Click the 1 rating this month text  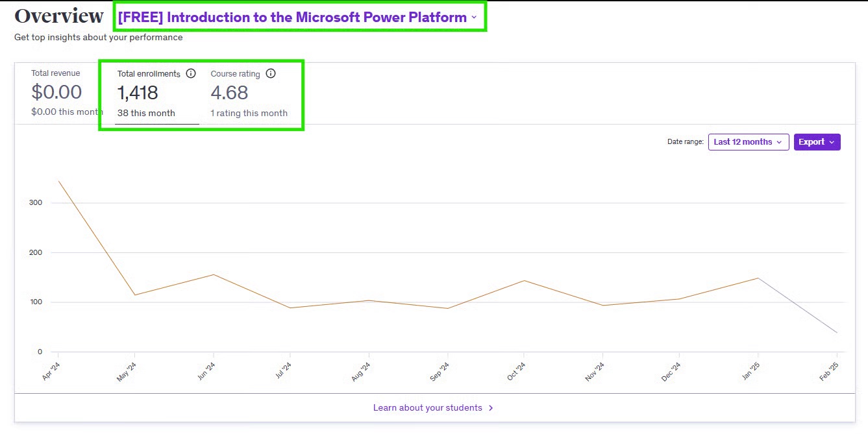click(x=249, y=113)
